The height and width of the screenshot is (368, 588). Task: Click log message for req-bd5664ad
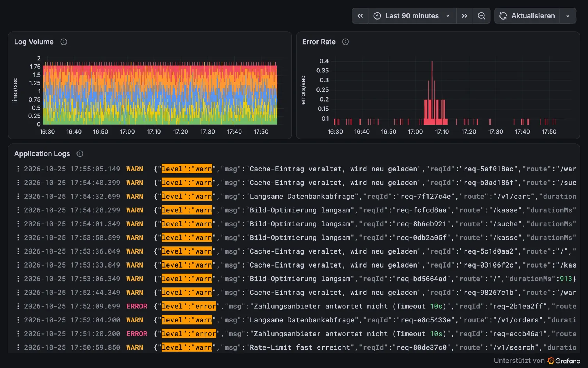tap(365, 279)
